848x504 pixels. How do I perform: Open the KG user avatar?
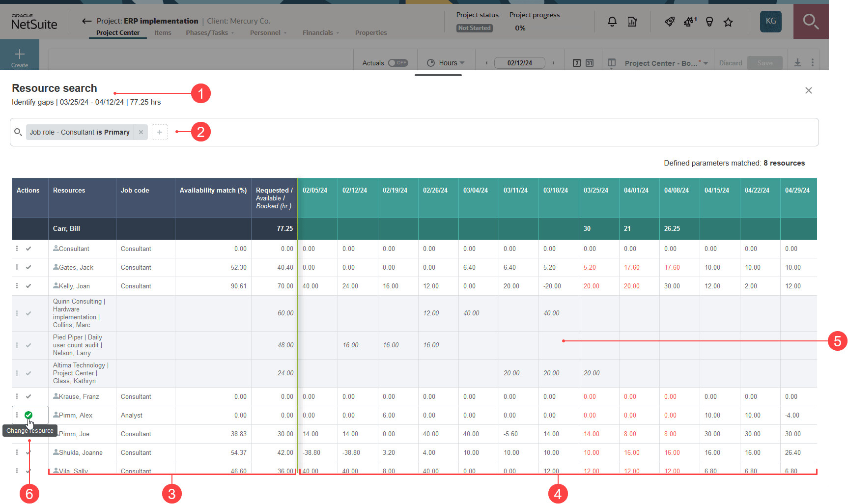(771, 21)
